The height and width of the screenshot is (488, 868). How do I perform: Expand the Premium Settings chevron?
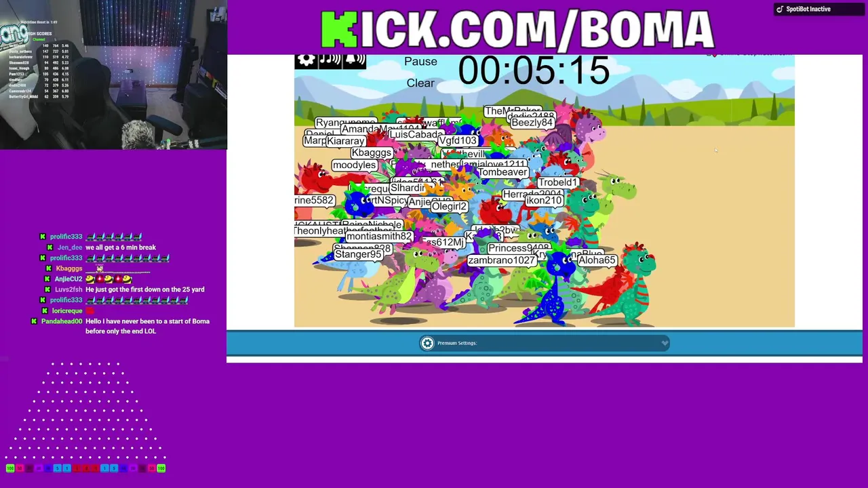(665, 343)
